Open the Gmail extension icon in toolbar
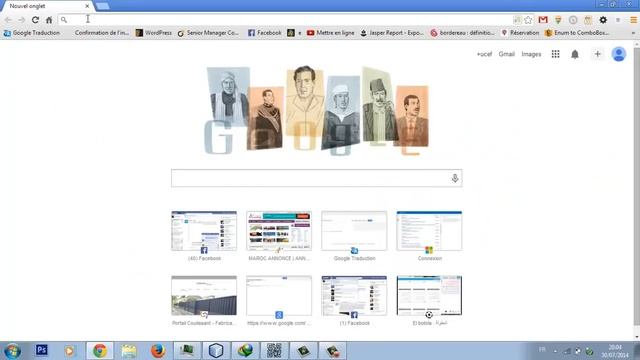This screenshot has height=360, width=640. [543, 20]
